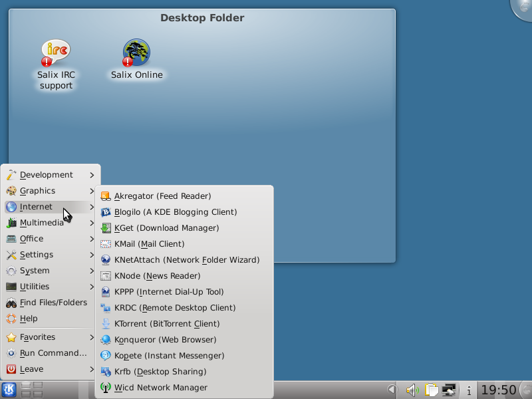The image size is (532, 399).
Task: Expand the Settings submenu arrow
Action: pos(92,255)
